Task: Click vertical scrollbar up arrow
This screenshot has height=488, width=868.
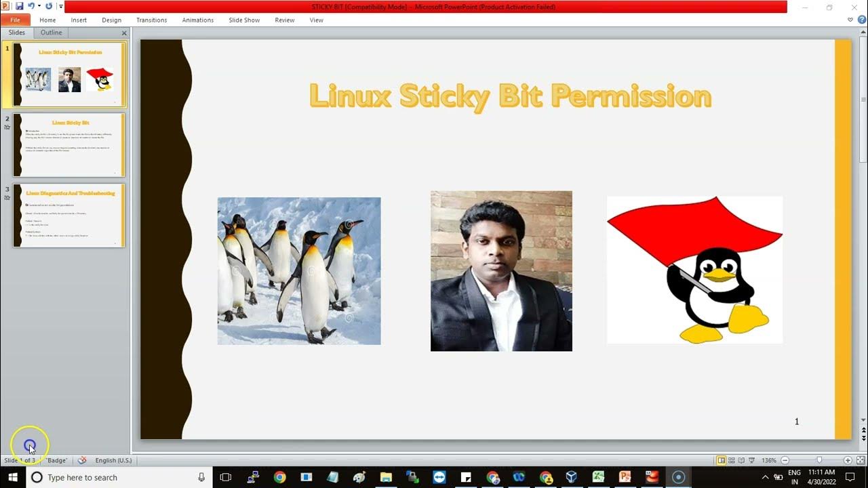Action: [863, 33]
